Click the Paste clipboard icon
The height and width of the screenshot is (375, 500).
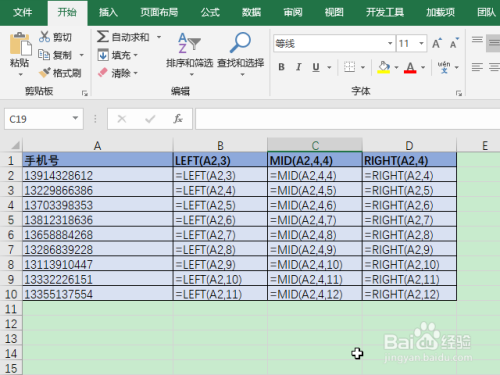(x=20, y=44)
